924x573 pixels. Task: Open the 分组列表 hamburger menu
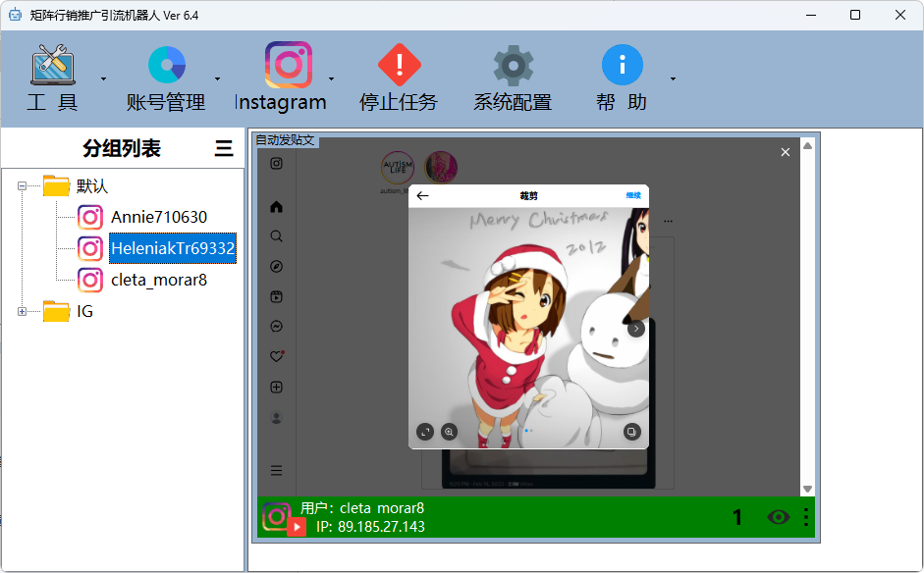point(224,148)
